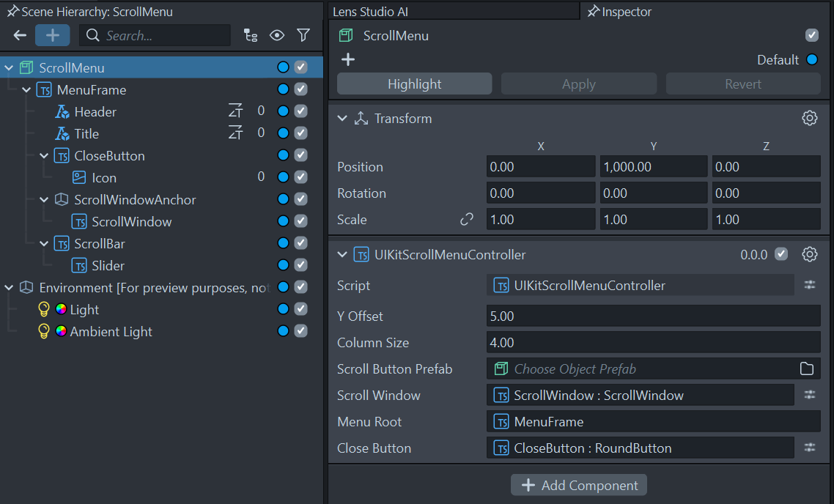Image resolution: width=834 pixels, height=504 pixels.
Task: Open UIKitScrollMenuController settings gear
Action: [x=809, y=254]
